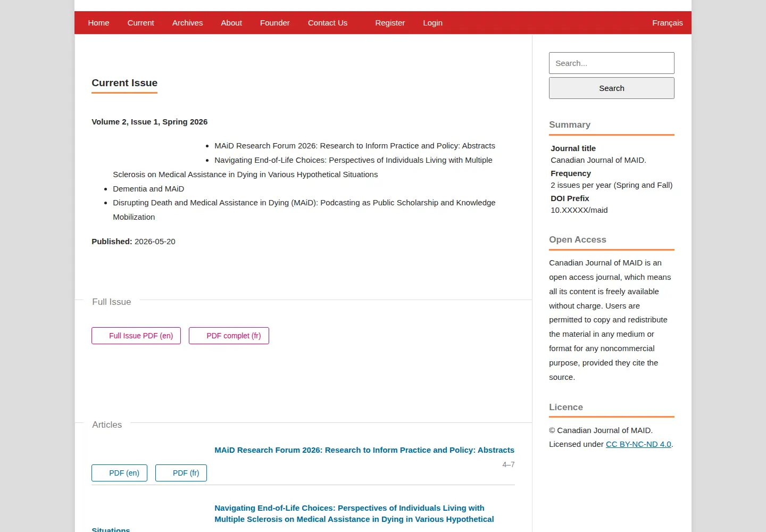
Task: Click the published date 2026-05-20
Action: pos(155,242)
